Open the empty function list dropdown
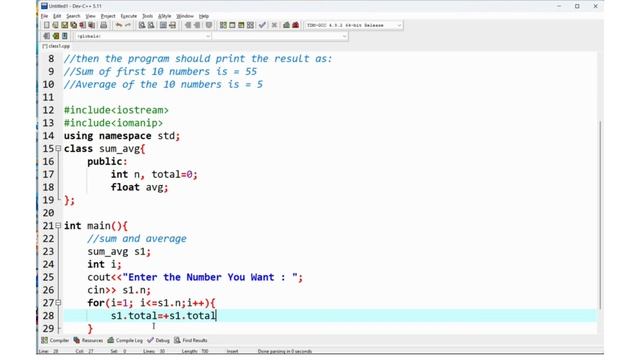This screenshot has height=360, width=640. coord(280,36)
